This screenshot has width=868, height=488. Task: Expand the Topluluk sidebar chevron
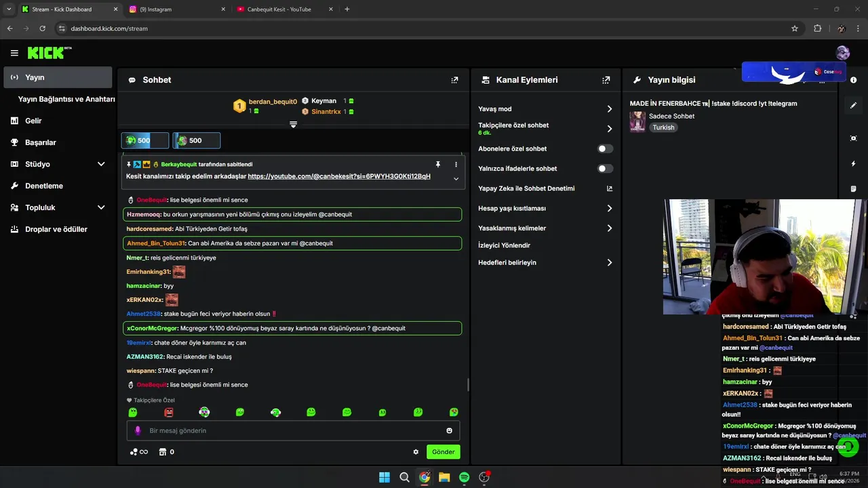tap(101, 207)
